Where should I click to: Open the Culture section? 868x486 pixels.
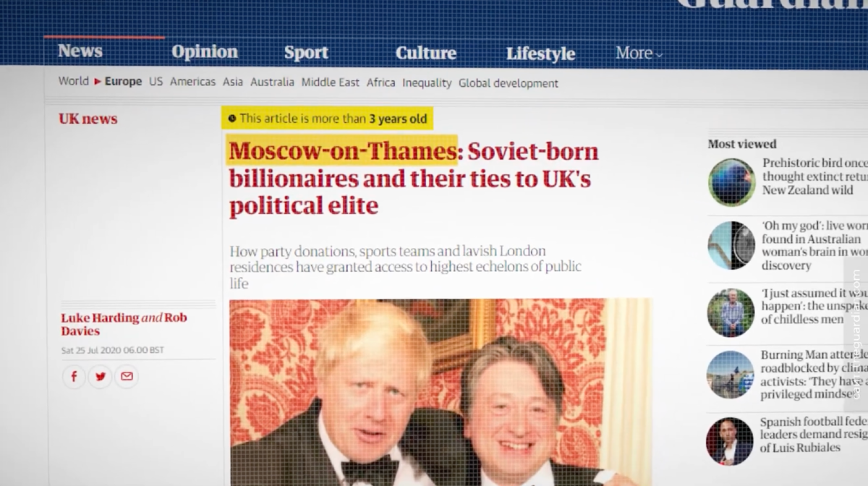(x=426, y=53)
